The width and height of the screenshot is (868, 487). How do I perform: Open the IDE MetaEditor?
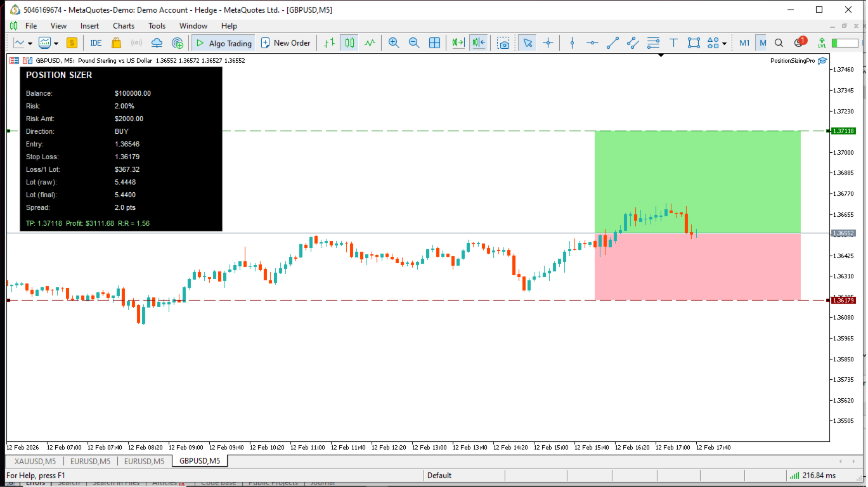pyautogui.click(x=96, y=43)
